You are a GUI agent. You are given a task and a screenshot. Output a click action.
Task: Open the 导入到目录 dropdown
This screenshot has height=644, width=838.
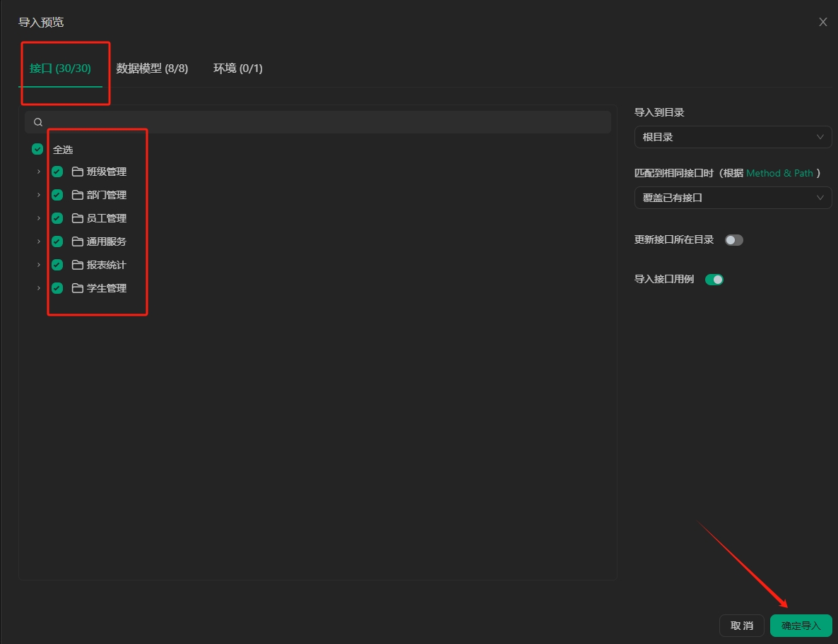coord(733,137)
